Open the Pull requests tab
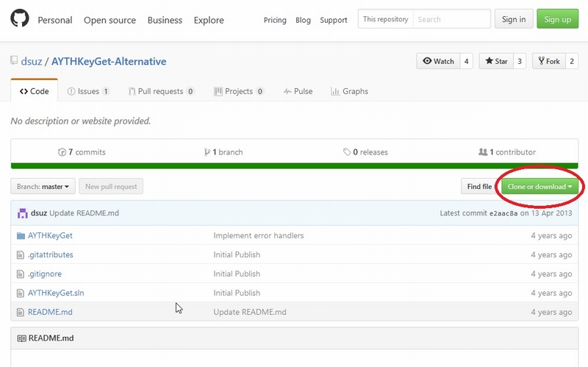 click(x=161, y=91)
